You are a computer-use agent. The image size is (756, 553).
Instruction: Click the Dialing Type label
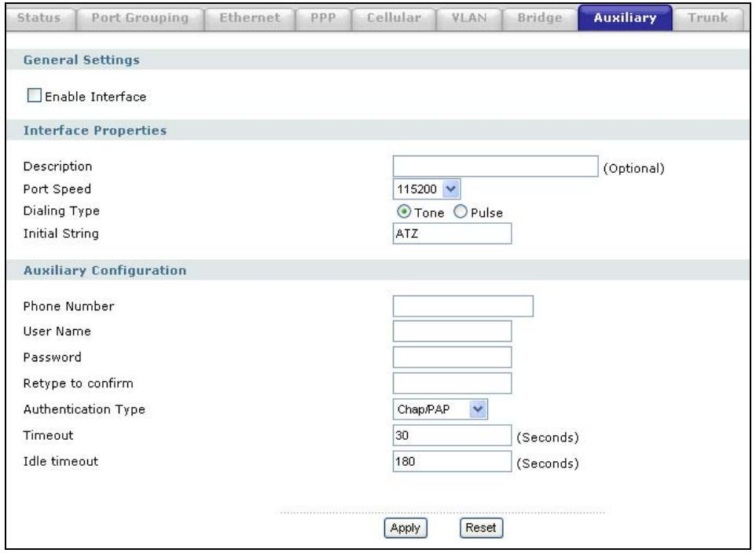pos(61,211)
